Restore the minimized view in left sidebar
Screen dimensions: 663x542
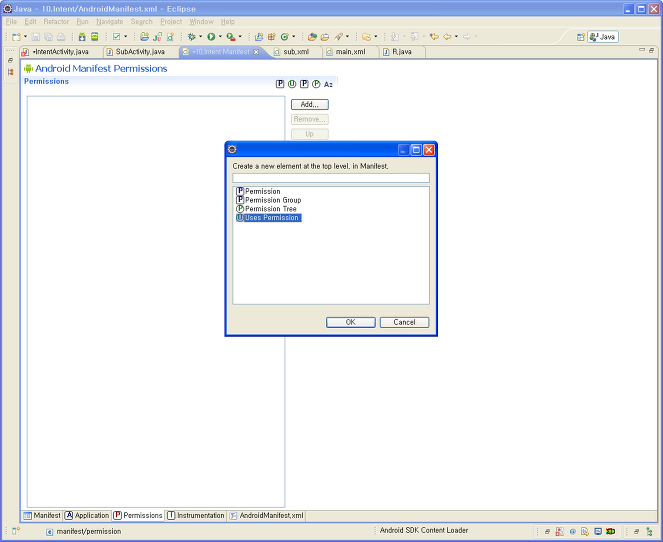[x=11, y=60]
